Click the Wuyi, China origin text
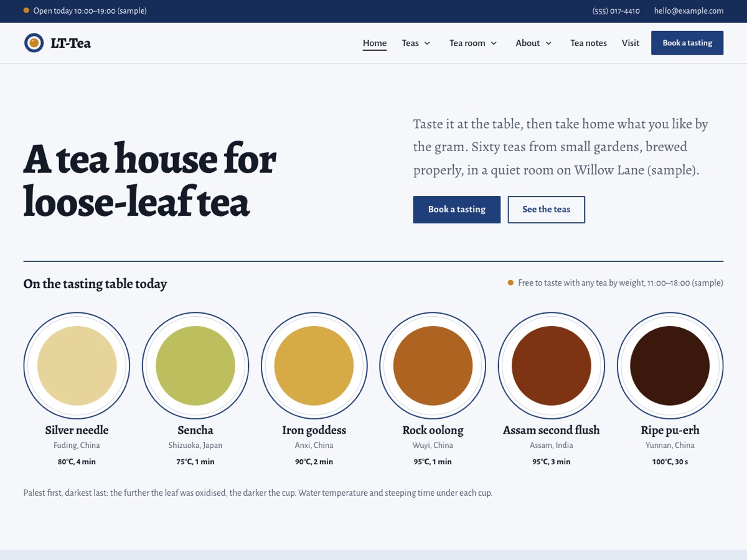Image resolution: width=747 pixels, height=560 pixels. point(433,446)
